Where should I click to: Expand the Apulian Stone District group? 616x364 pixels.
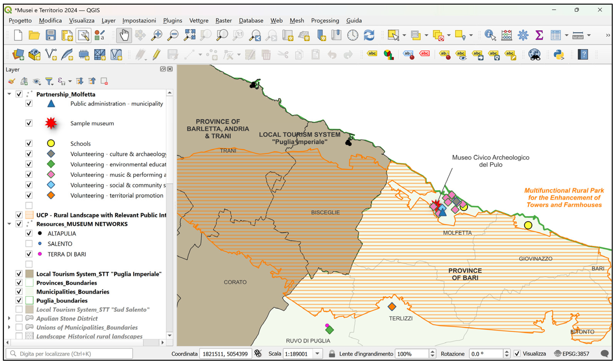(9, 318)
